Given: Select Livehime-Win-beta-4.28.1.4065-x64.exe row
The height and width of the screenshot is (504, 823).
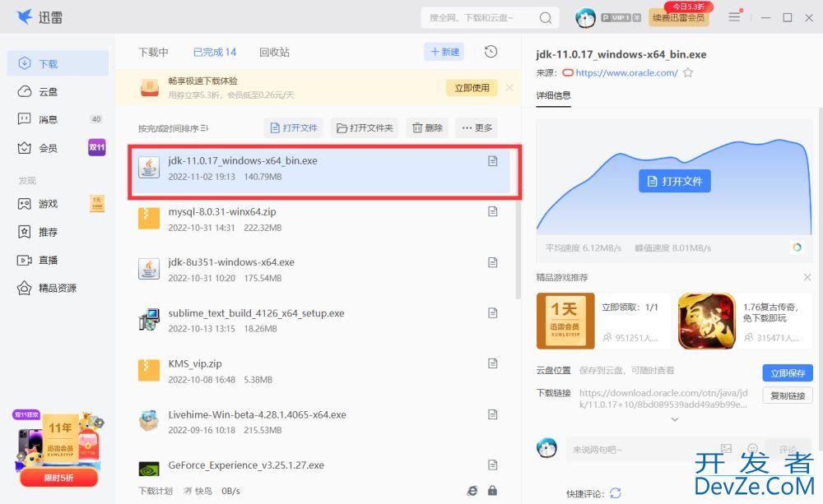Looking at the screenshot, I should (321, 422).
